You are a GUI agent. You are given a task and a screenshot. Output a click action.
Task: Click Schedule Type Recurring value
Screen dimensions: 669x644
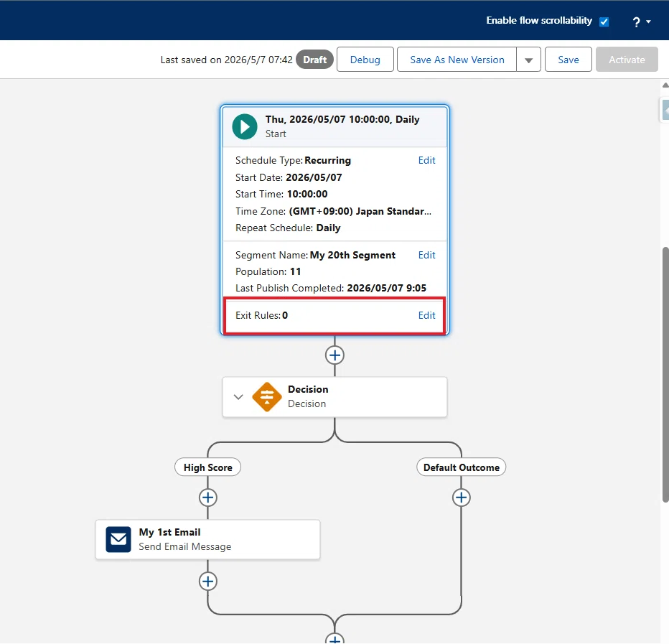click(x=327, y=161)
